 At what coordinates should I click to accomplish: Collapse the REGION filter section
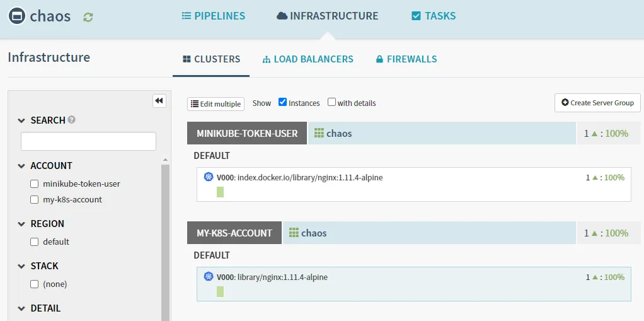click(x=21, y=224)
